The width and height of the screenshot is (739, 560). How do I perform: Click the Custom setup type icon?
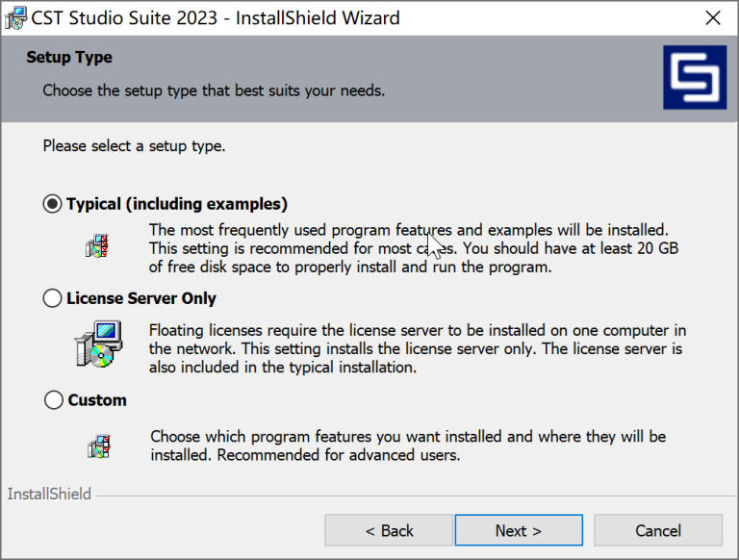[x=97, y=445]
